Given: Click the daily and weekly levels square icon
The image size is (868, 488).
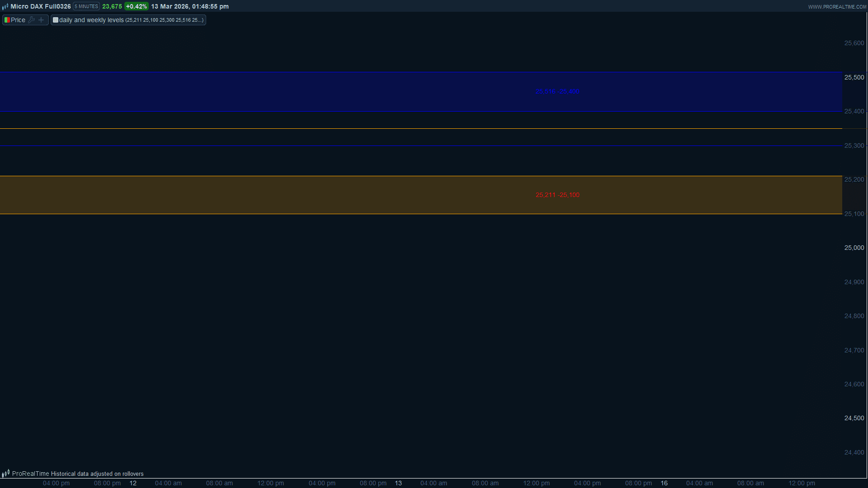Looking at the screenshot, I should click(x=56, y=20).
